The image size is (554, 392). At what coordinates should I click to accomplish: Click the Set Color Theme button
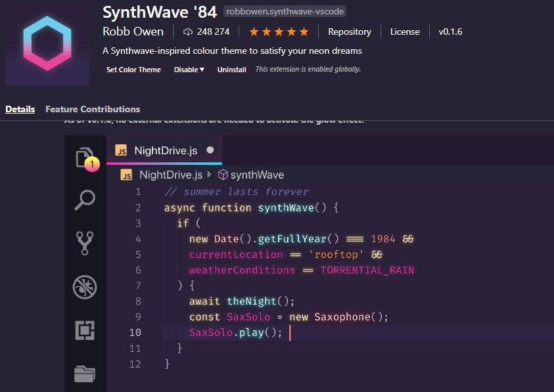[133, 70]
